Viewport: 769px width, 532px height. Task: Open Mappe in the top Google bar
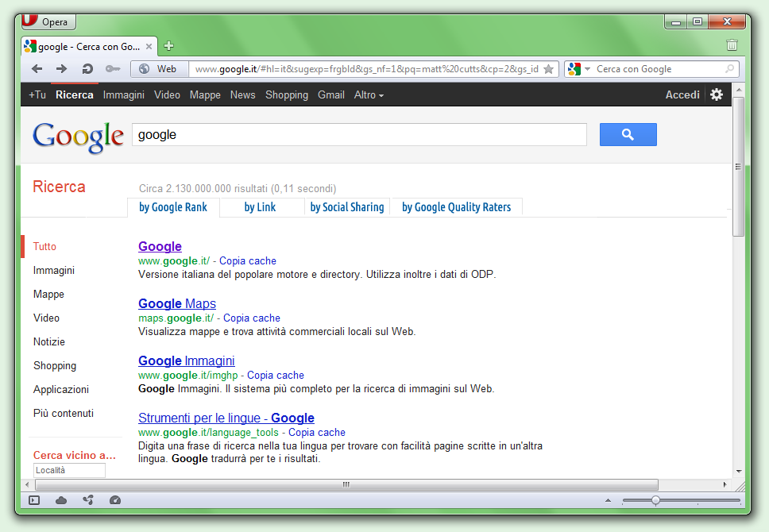click(205, 95)
